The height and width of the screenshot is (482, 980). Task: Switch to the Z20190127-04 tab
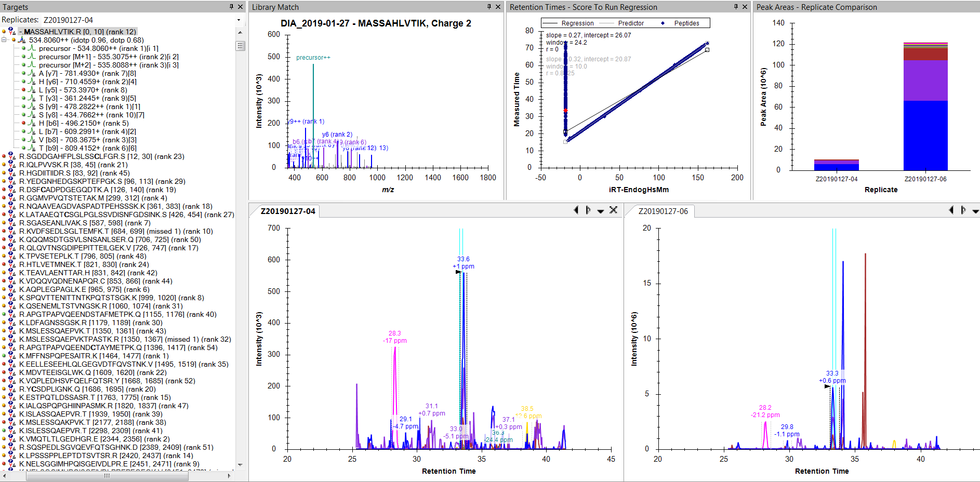288,211
